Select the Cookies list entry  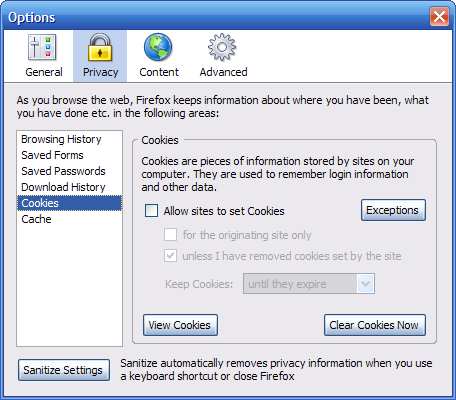(69, 203)
